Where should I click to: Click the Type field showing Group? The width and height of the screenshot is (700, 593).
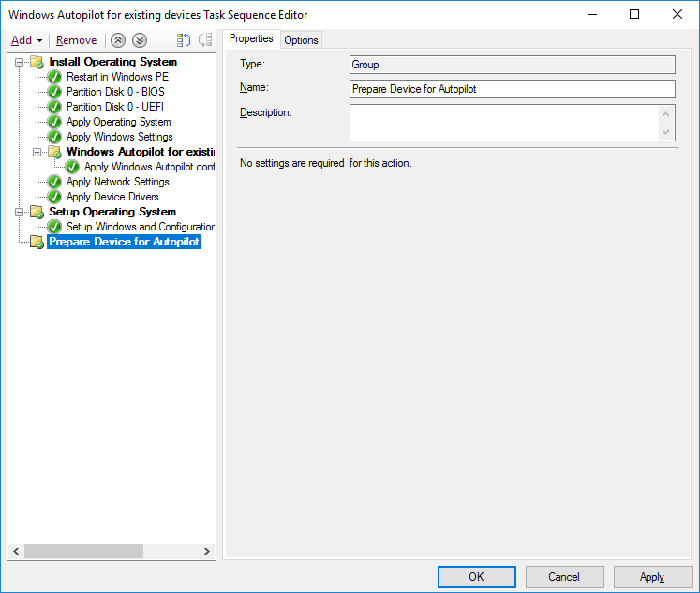coord(513,65)
